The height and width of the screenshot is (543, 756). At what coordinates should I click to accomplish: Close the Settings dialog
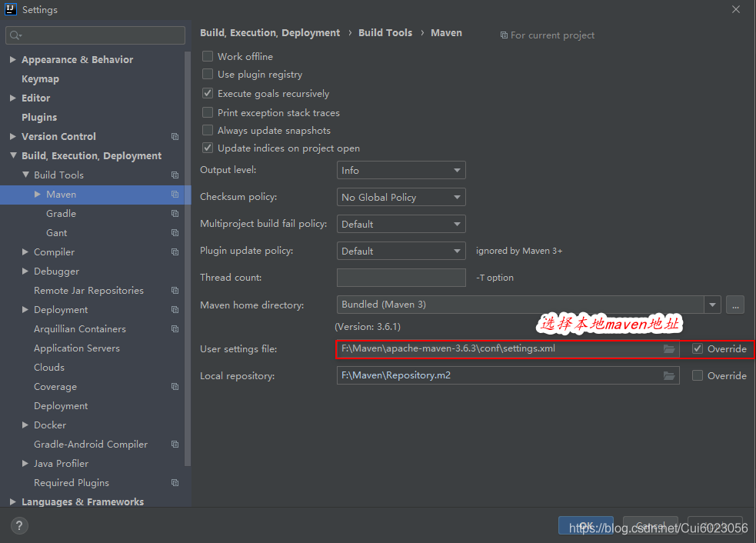pyautogui.click(x=736, y=9)
